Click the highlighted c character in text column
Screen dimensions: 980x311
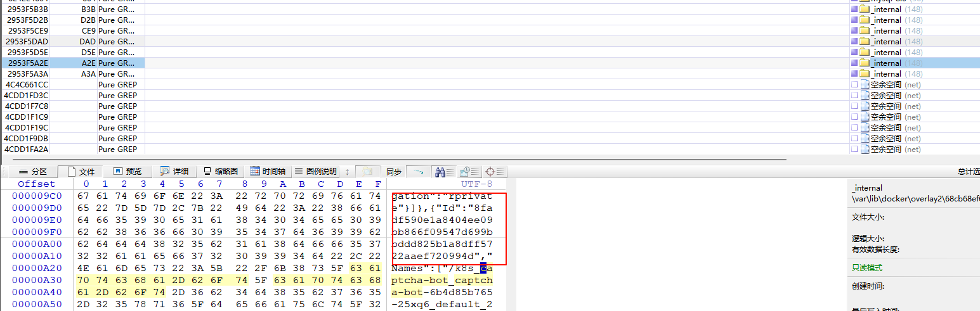(483, 269)
